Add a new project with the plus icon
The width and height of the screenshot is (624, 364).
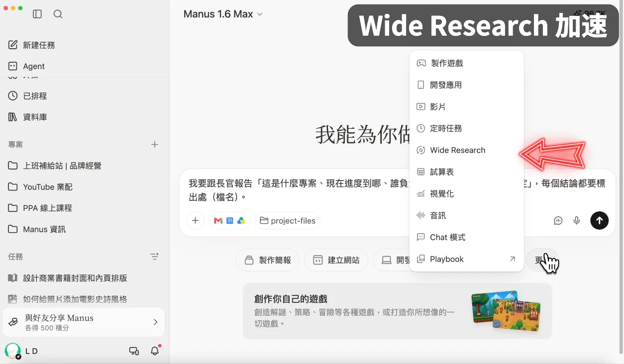click(x=155, y=144)
